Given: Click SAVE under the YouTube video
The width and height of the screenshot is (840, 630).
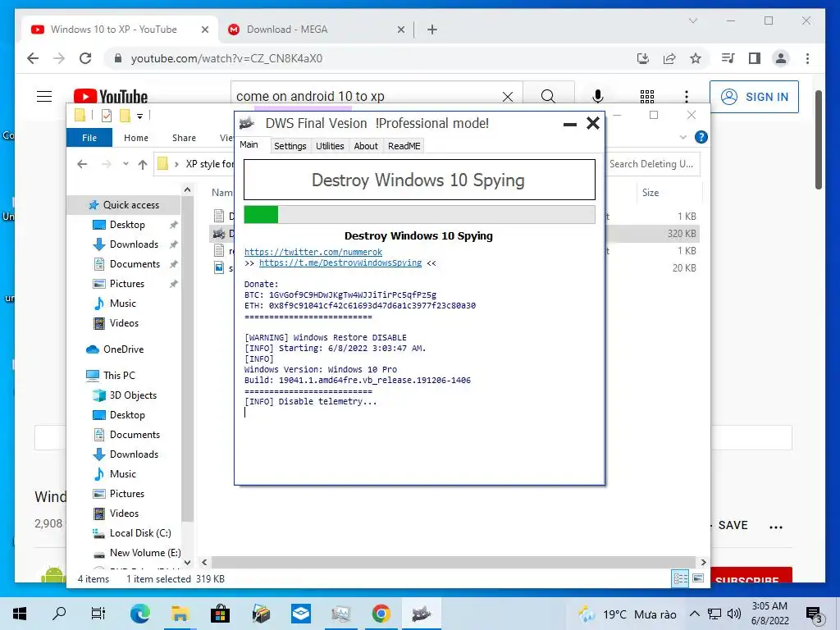Looking at the screenshot, I should pyautogui.click(x=733, y=526).
